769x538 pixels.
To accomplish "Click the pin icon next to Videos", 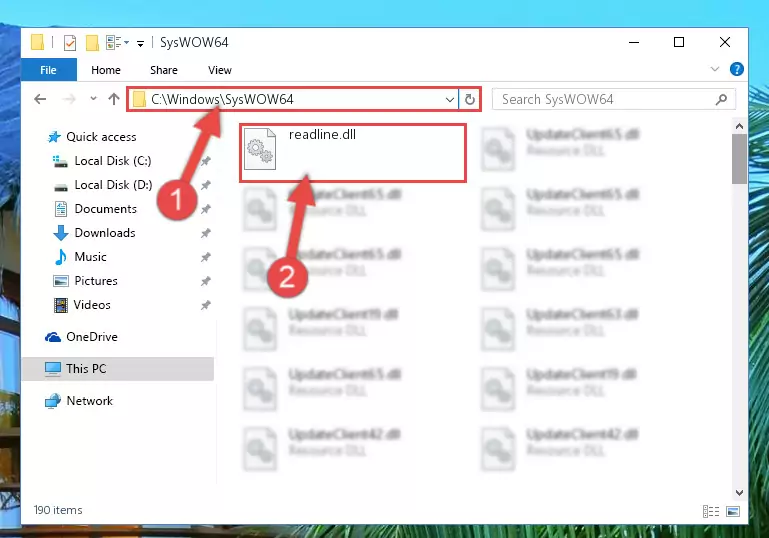I will coord(205,305).
